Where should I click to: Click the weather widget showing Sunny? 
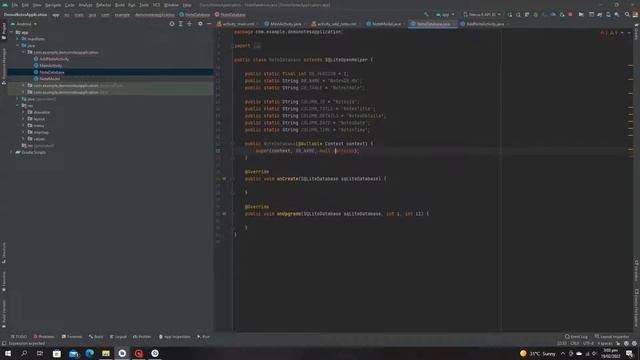538,353
